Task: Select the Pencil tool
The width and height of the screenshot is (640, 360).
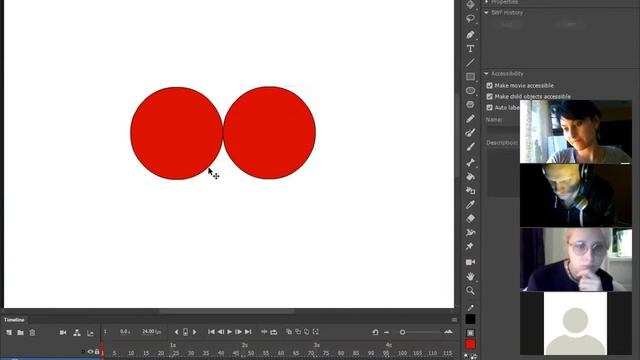Action: click(470, 119)
